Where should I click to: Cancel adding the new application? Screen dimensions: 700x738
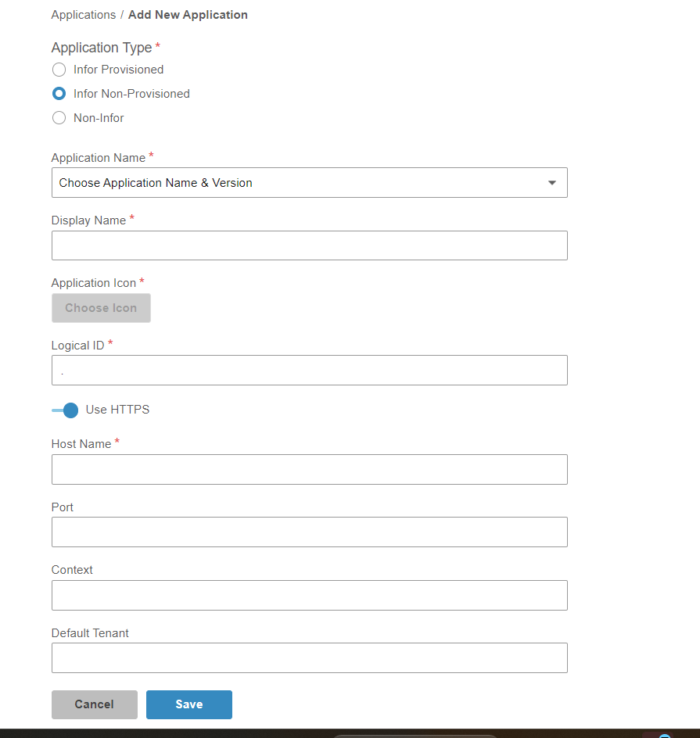(94, 704)
